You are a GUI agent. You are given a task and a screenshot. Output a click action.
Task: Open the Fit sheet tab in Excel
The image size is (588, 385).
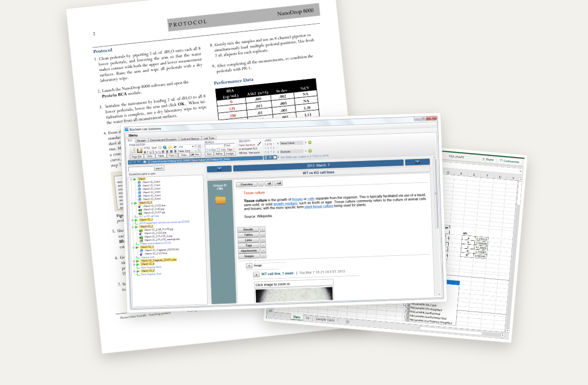[308, 318]
